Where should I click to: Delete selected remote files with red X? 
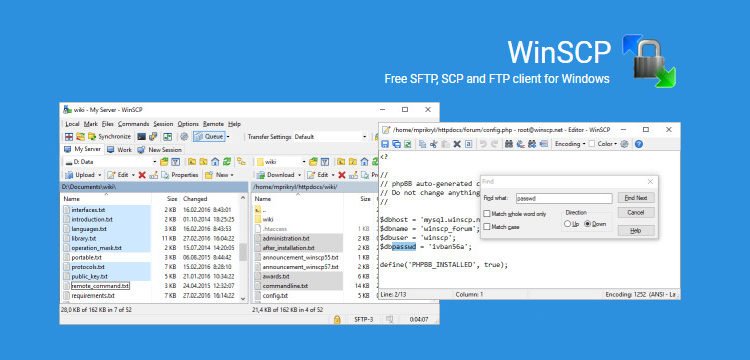(342, 175)
